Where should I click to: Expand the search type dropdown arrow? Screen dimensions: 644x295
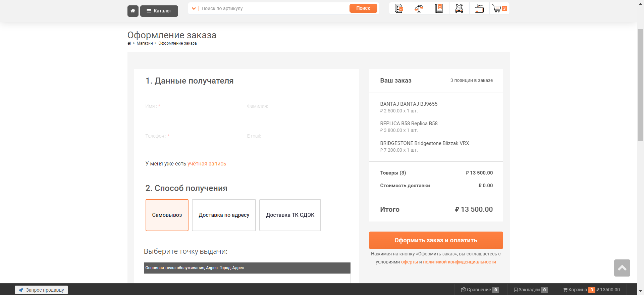tap(194, 8)
